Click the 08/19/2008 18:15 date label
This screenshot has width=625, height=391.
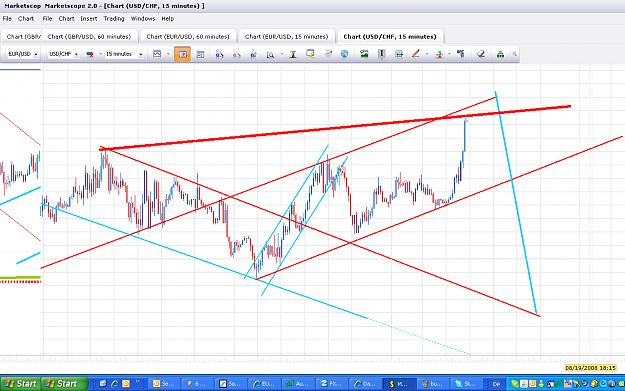coord(590,368)
